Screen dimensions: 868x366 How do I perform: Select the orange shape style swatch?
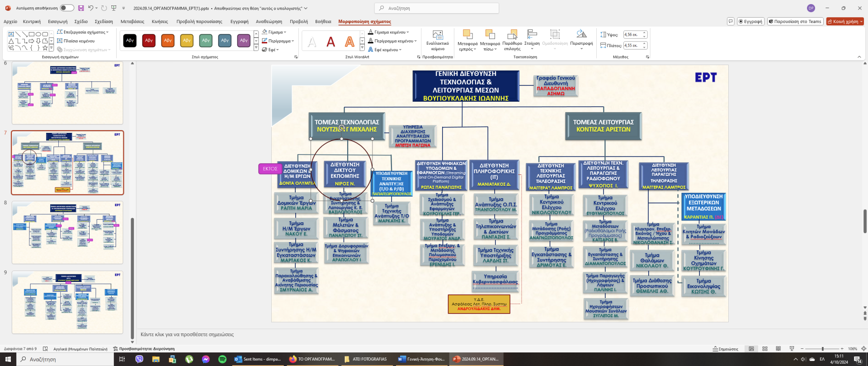168,41
